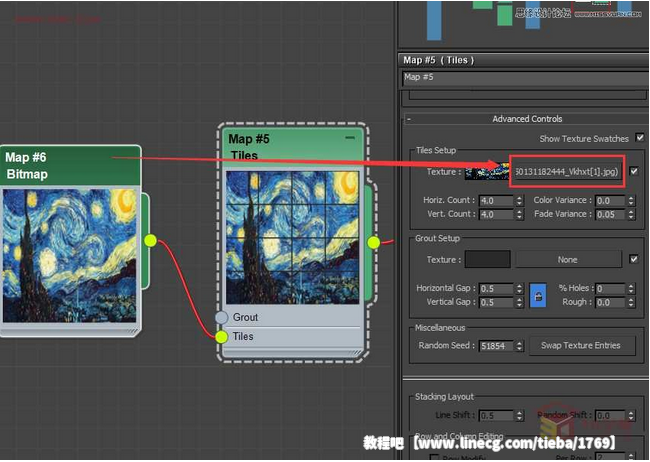Click the Grout slot row on Map #5
This screenshot has width=650, height=462.
pyautogui.click(x=293, y=317)
